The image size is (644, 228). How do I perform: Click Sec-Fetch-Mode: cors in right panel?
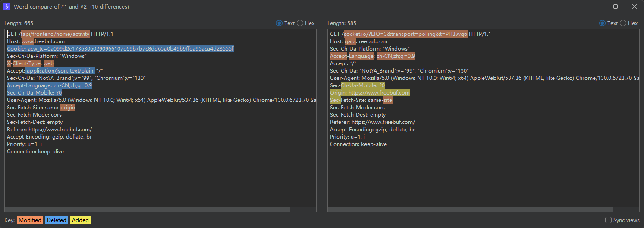tap(357, 108)
